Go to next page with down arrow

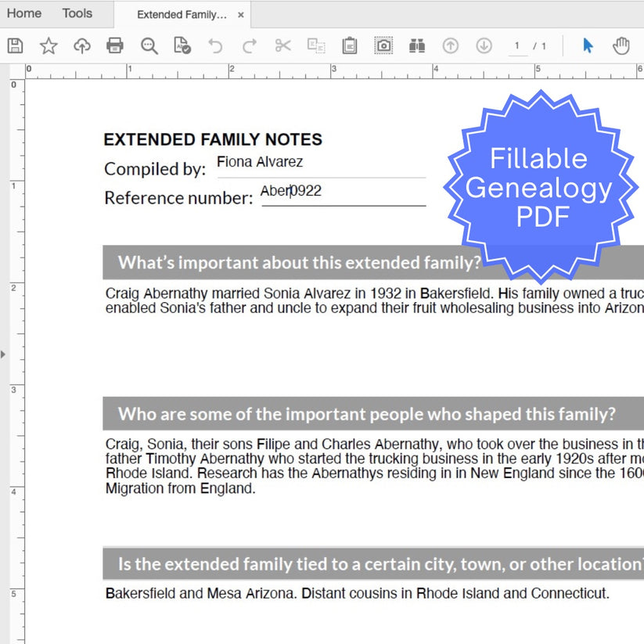484,45
